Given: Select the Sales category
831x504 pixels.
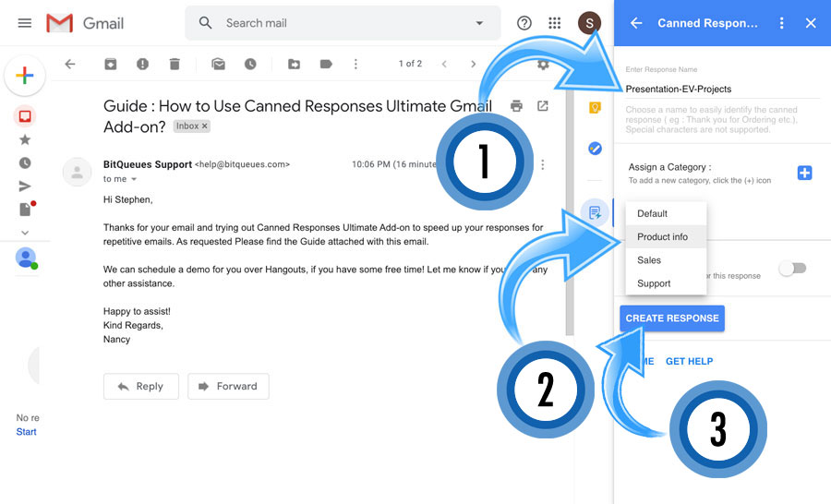Looking at the screenshot, I should coord(666,260).
